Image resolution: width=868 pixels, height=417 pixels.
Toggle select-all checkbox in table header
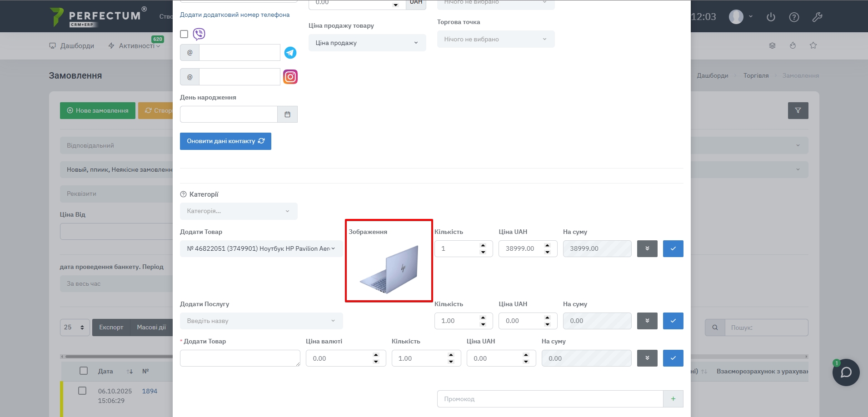[84, 371]
